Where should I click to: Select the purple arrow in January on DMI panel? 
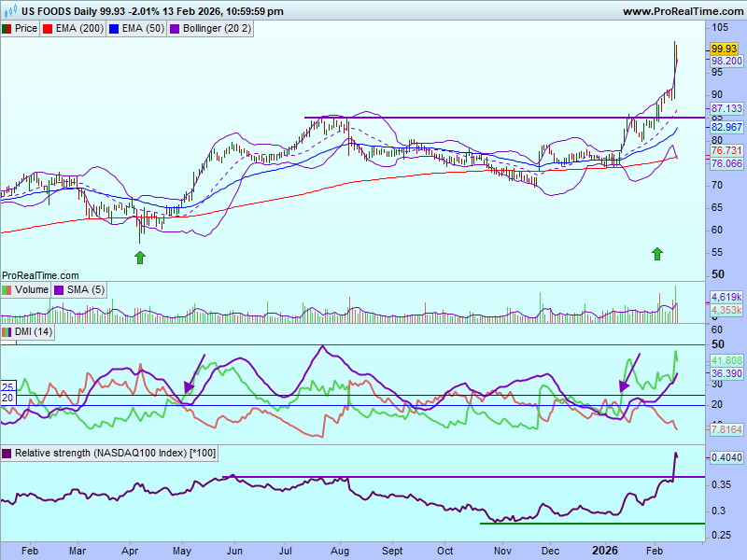(x=630, y=372)
